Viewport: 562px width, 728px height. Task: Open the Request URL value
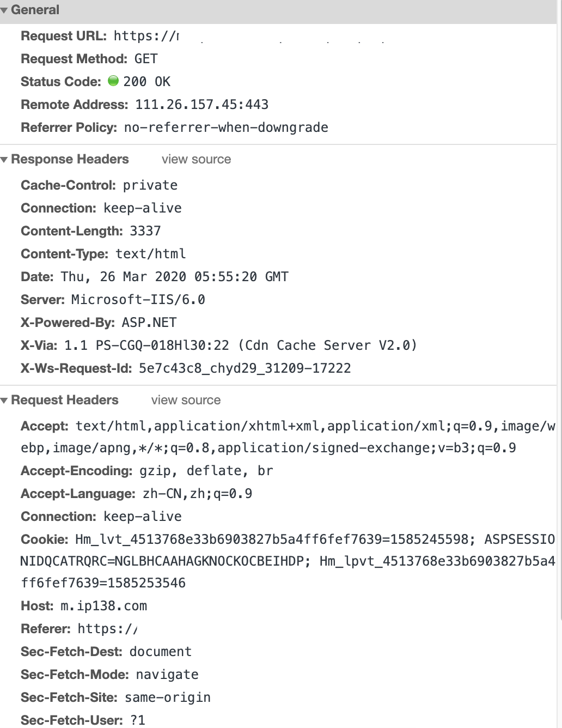tap(147, 36)
